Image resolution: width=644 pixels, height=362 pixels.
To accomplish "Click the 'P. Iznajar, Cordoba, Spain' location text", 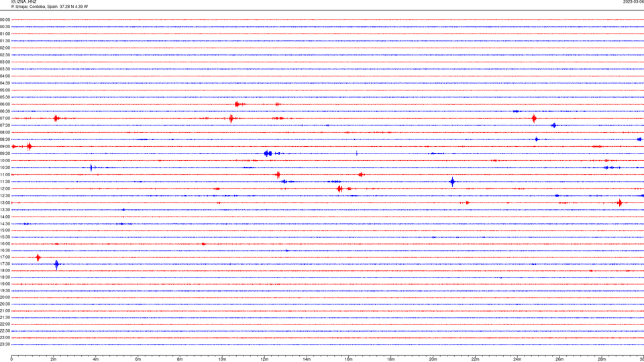I will [x=34, y=7].
